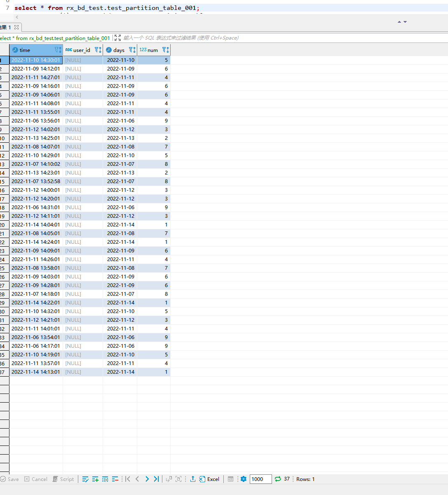The image size is (448, 495).
Task: Collapse the result panel using the down triangle
Action: pos(405,22)
